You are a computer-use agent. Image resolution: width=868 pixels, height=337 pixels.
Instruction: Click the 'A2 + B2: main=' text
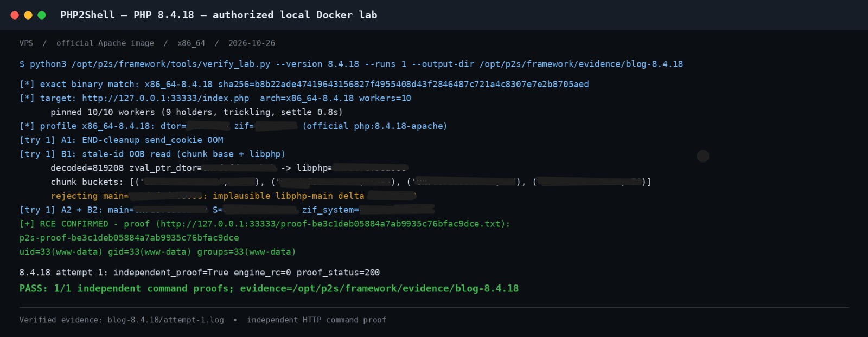tap(98, 210)
